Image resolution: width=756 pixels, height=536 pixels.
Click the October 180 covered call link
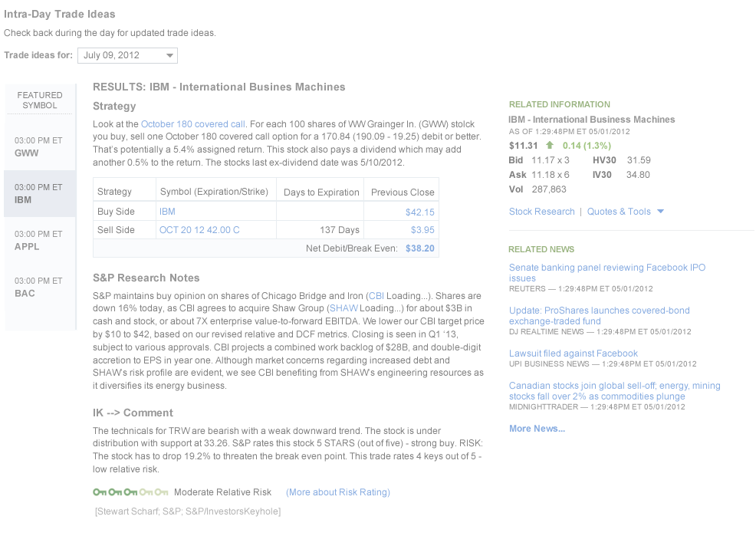(193, 124)
